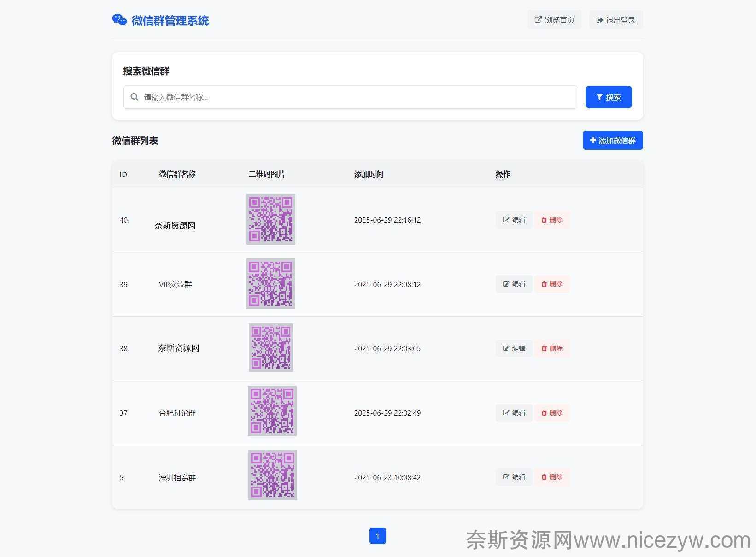Delete the row with ID 38

(x=552, y=348)
